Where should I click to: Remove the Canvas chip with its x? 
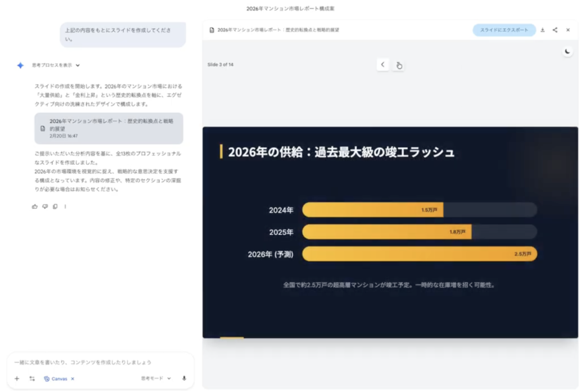[73, 379]
